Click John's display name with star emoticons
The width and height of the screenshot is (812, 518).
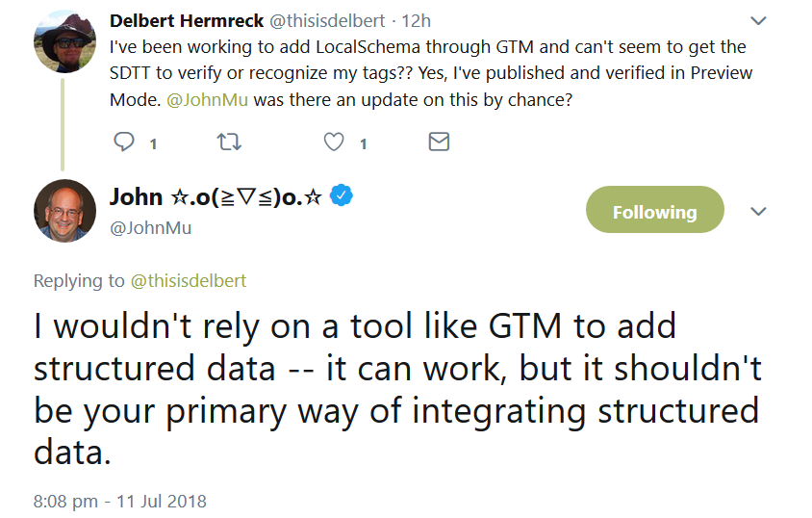pos(216,196)
